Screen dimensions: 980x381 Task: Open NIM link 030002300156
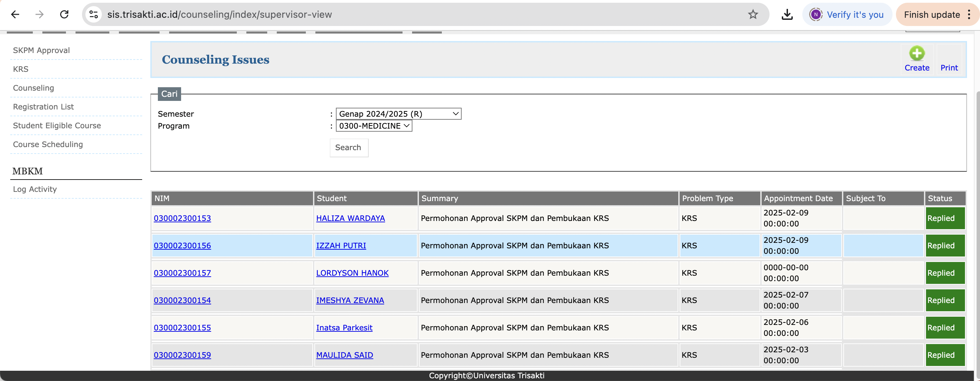click(182, 246)
